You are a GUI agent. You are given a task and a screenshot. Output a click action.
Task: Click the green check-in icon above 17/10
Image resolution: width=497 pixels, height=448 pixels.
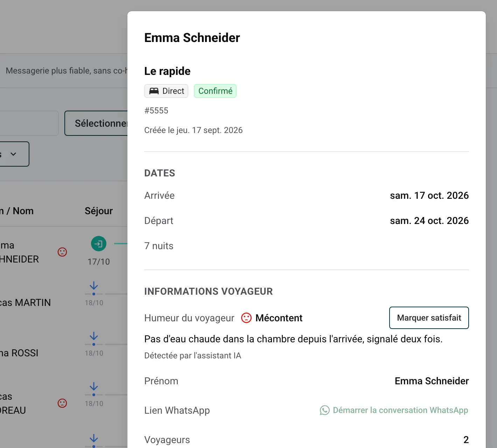[99, 244]
